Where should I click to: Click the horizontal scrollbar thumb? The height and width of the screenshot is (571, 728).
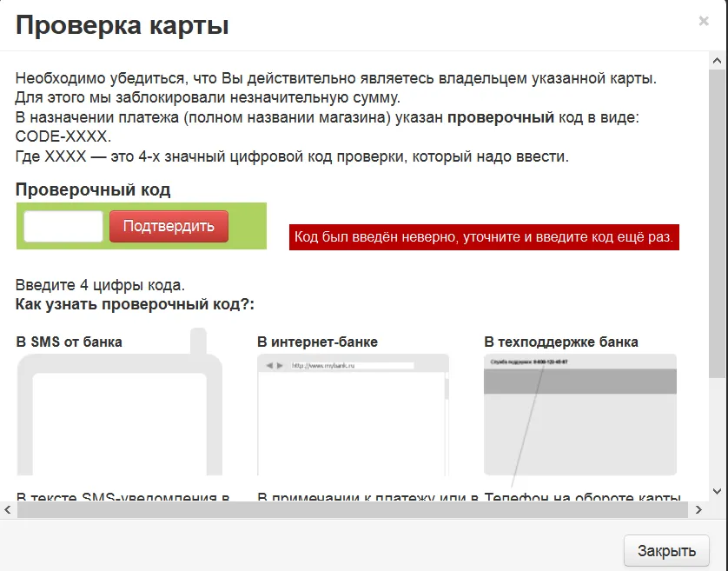(x=353, y=509)
